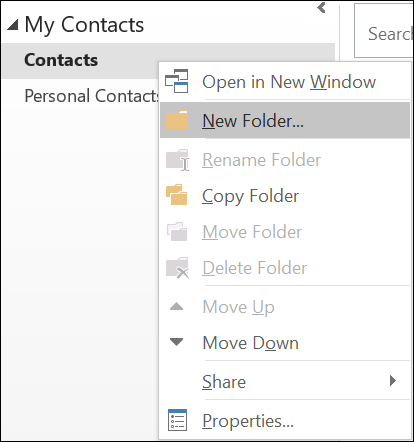The width and height of the screenshot is (414, 442).
Task: Click the Rename Folder icon
Action: point(178,160)
